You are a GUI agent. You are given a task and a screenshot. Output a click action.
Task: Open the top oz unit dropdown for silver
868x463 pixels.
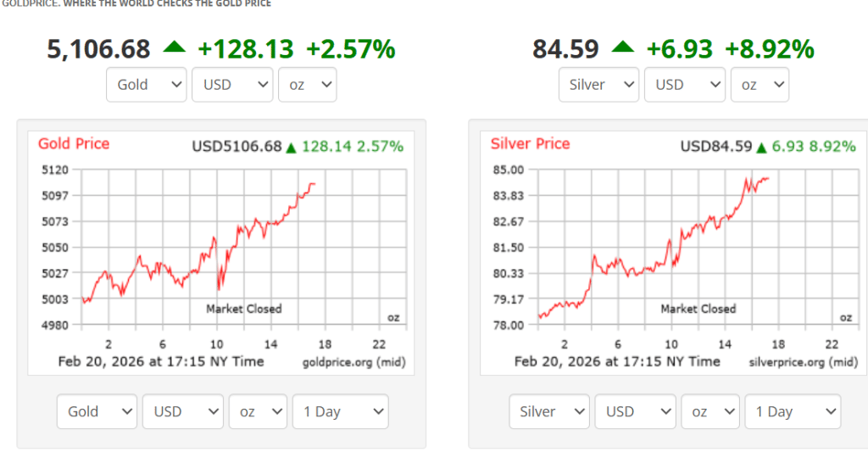tap(759, 85)
